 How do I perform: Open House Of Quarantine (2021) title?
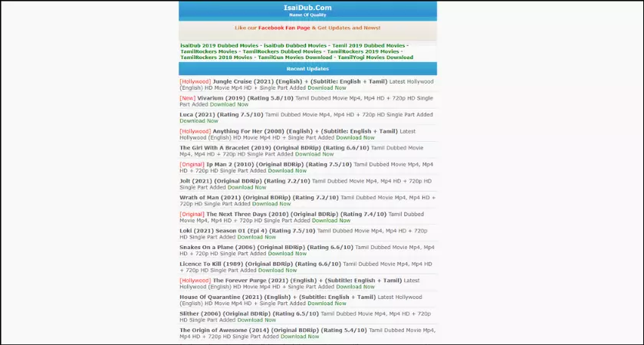(x=278, y=297)
